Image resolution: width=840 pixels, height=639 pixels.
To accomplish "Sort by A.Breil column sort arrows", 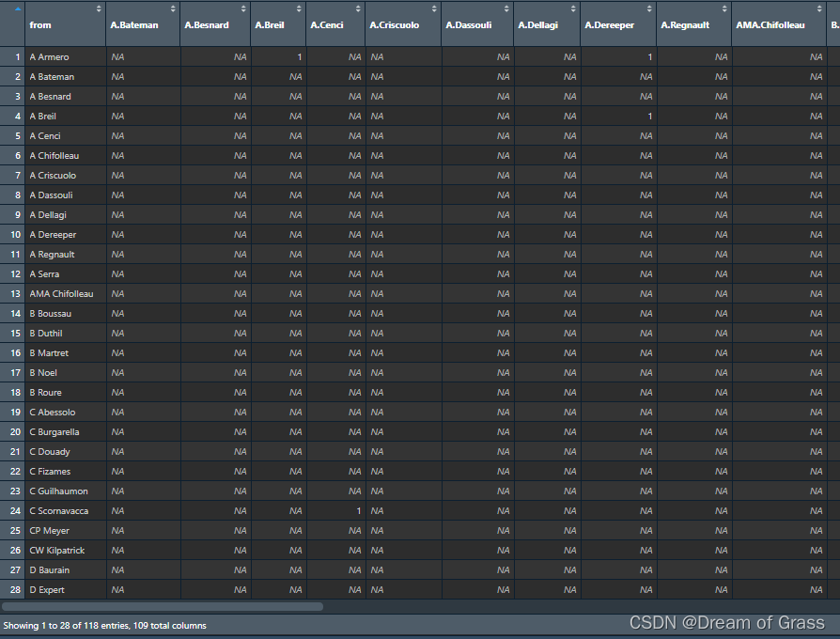I will [299, 8].
